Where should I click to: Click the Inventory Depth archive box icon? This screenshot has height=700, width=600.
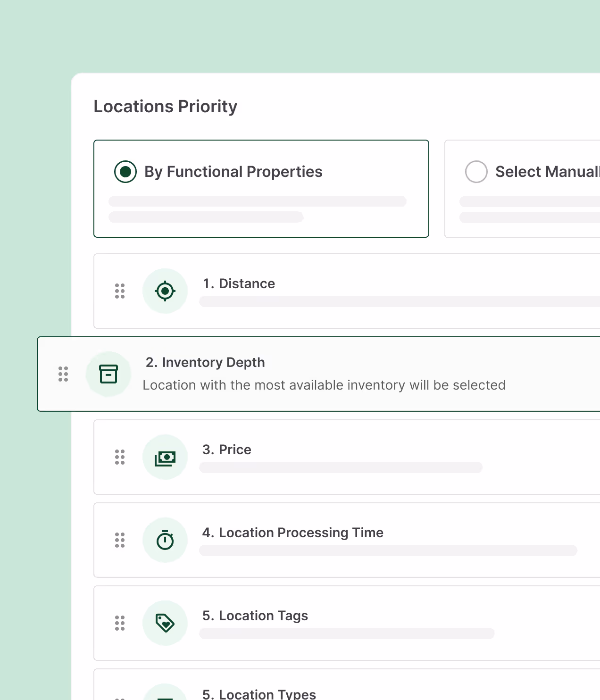coord(108,374)
